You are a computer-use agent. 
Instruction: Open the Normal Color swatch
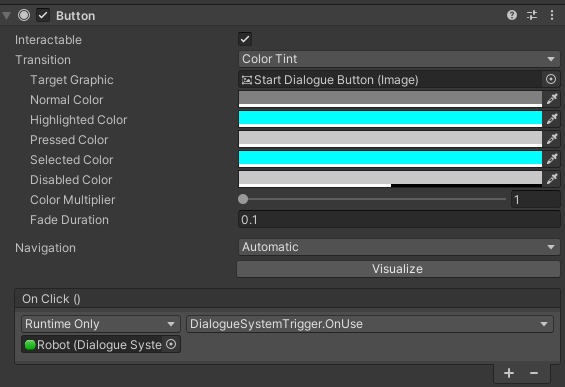click(x=390, y=99)
